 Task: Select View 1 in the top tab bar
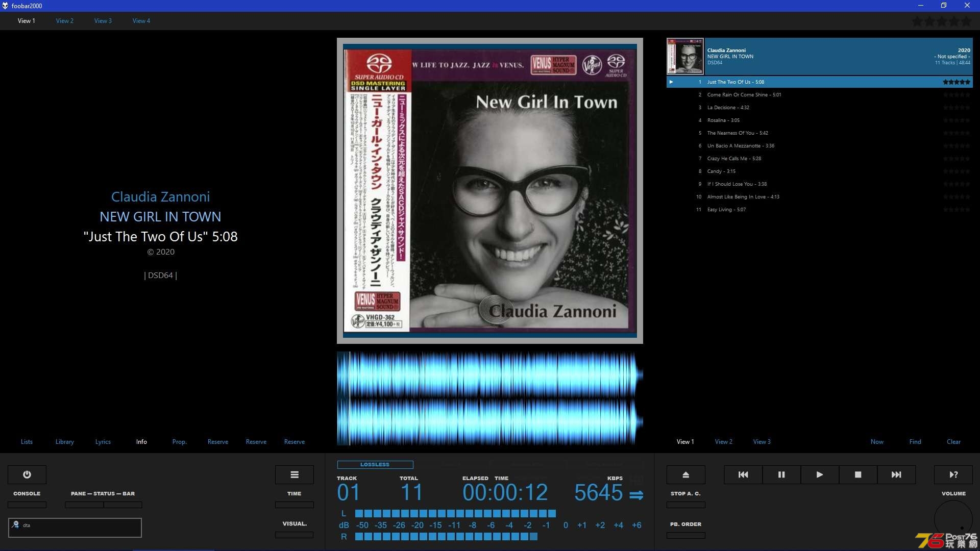27,21
